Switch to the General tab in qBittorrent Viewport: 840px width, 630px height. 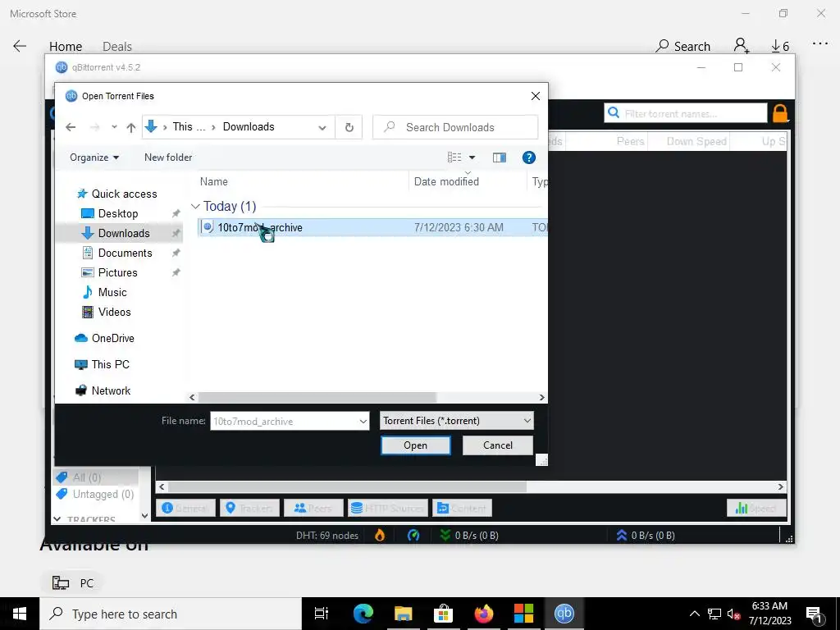coord(185,508)
